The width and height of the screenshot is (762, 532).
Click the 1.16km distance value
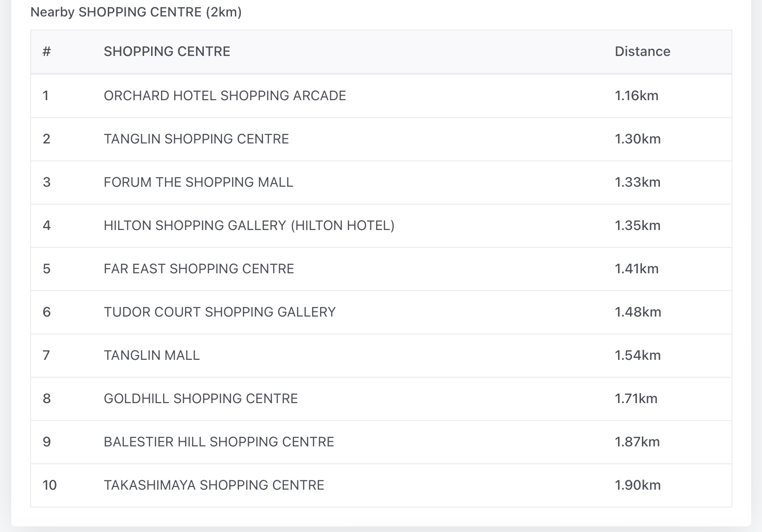coord(636,95)
